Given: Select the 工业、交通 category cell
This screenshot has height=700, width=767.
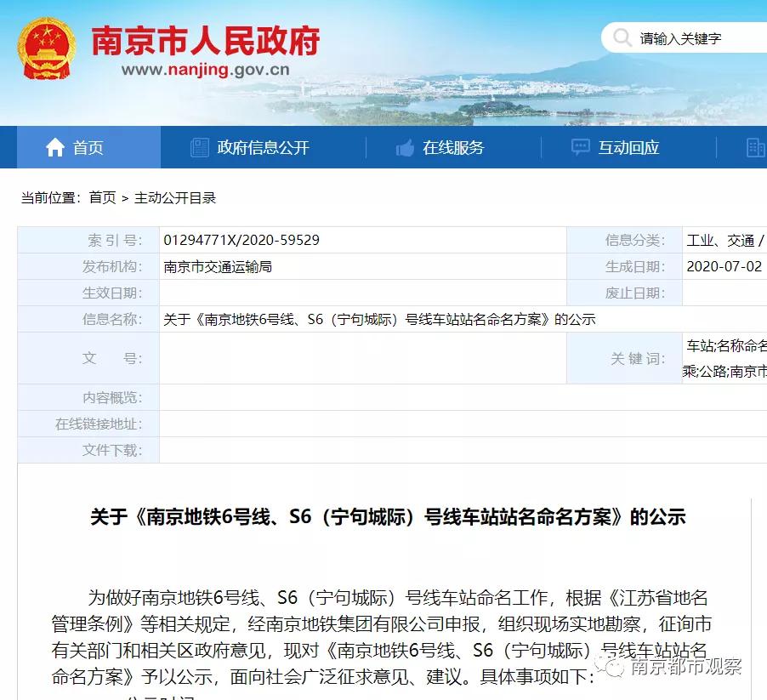Looking at the screenshot, I should click(724, 240).
